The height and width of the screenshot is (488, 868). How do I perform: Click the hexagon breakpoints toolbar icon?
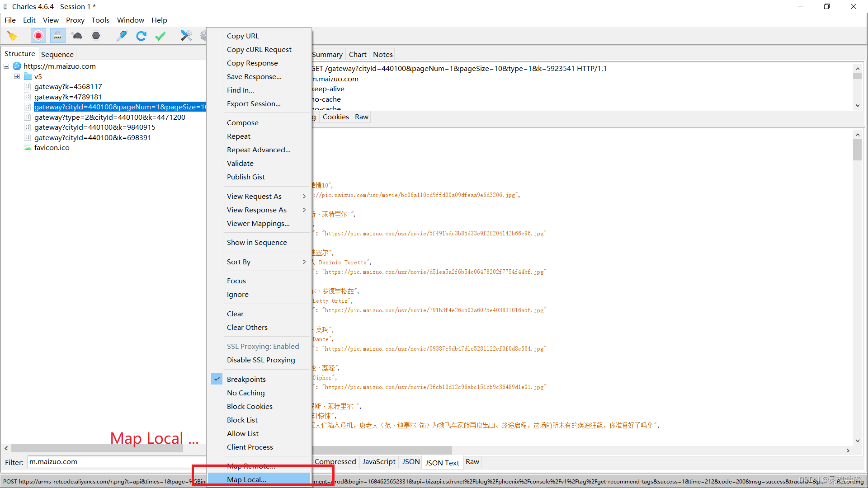coord(96,36)
